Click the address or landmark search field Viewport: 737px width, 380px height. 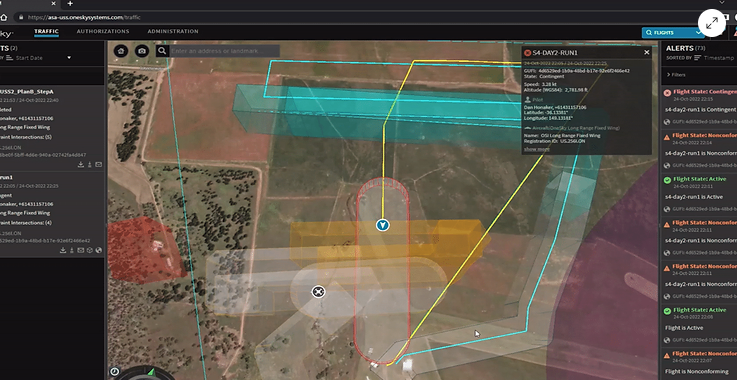(x=224, y=51)
